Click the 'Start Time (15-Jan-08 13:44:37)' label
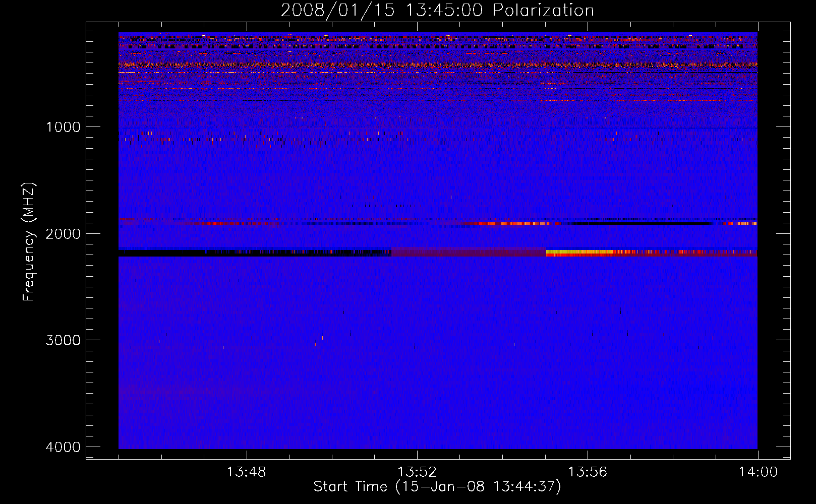 click(x=437, y=487)
